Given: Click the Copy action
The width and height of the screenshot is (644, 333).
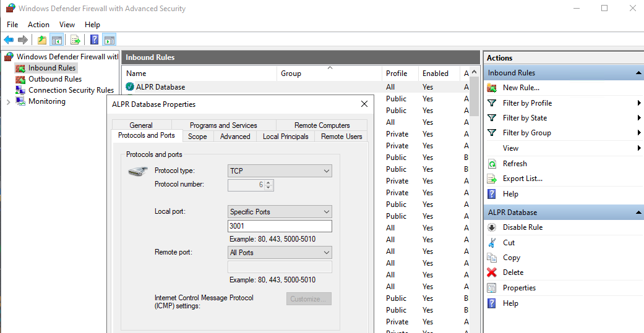Looking at the screenshot, I should [x=512, y=258].
